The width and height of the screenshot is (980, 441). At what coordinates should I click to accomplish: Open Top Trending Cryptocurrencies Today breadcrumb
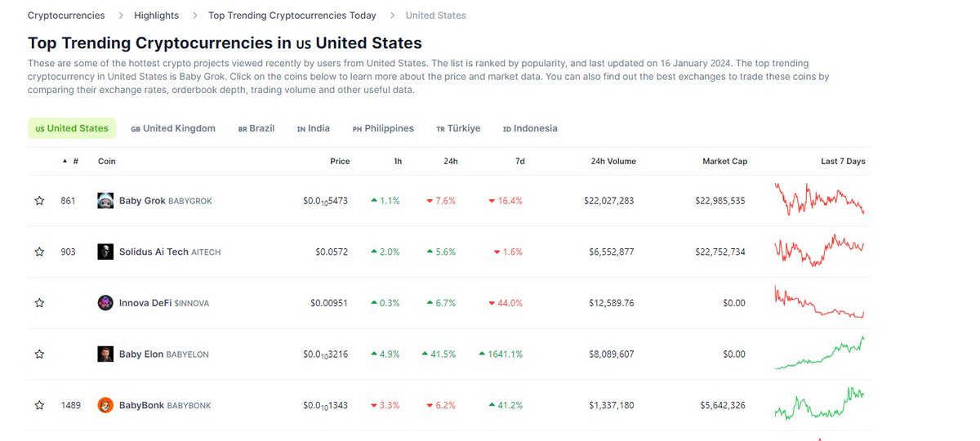tap(292, 16)
